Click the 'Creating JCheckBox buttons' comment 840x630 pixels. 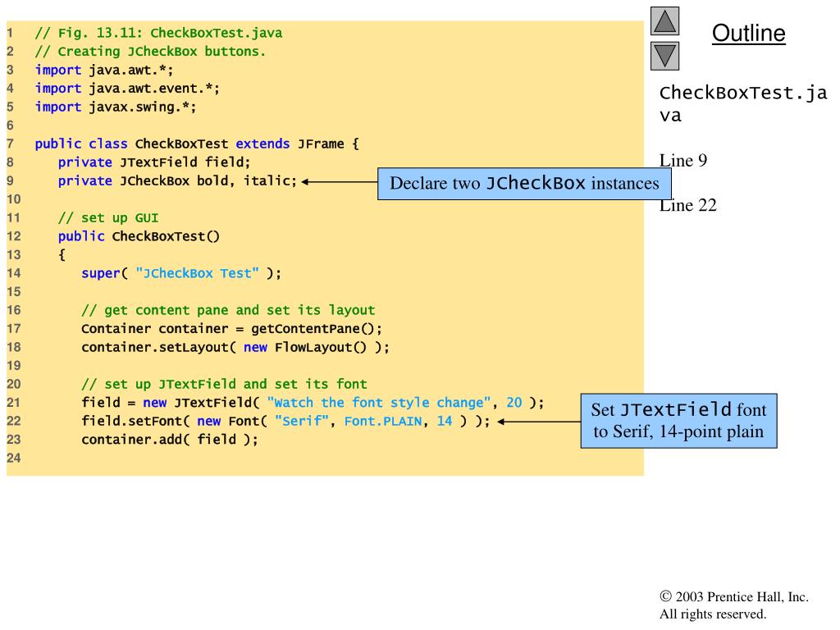click(150, 52)
